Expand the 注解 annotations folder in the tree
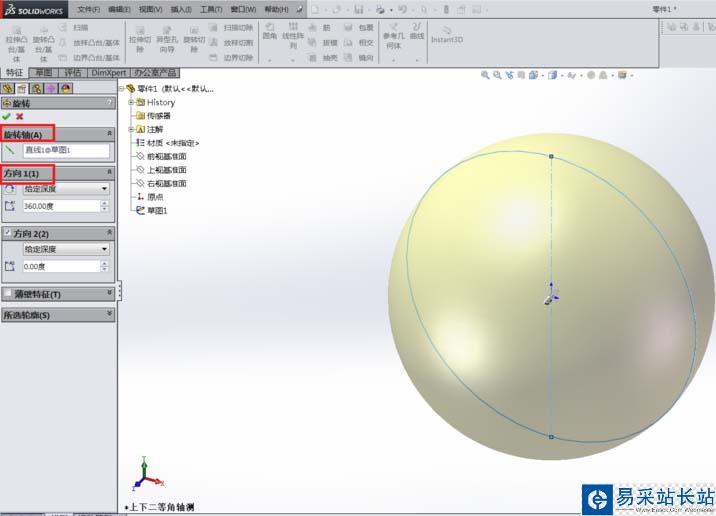The height and width of the screenshot is (516, 716). 131,129
